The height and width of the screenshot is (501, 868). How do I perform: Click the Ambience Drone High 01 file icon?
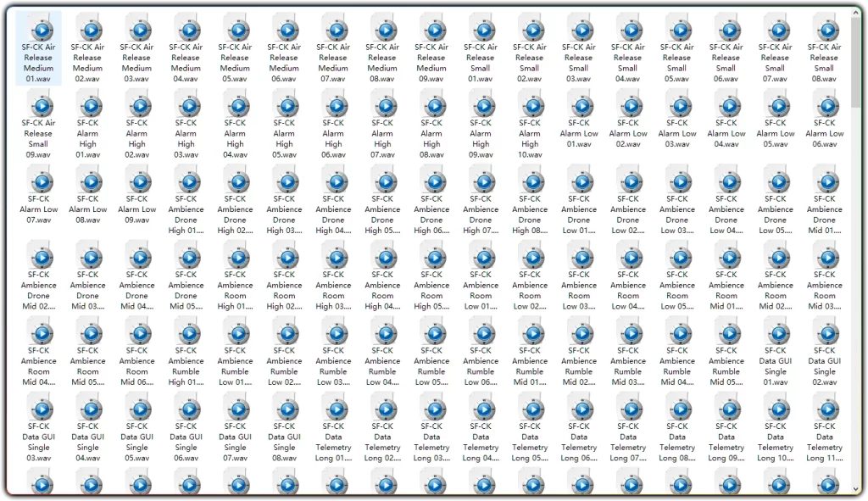(189, 181)
